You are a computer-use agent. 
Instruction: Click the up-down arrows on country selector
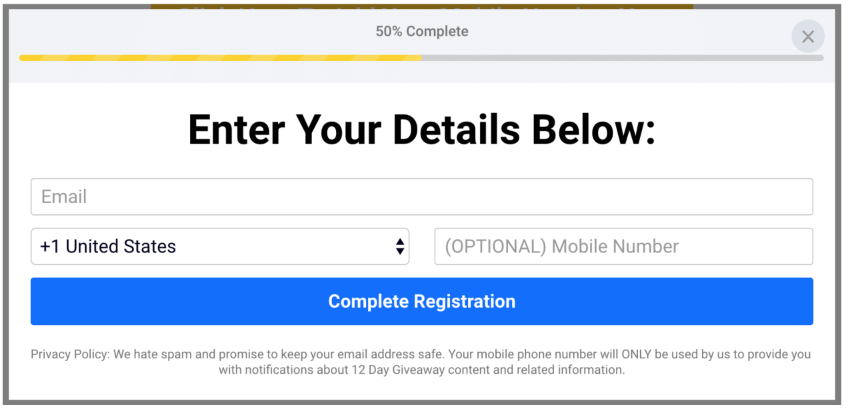pyautogui.click(x=400, y=246)
